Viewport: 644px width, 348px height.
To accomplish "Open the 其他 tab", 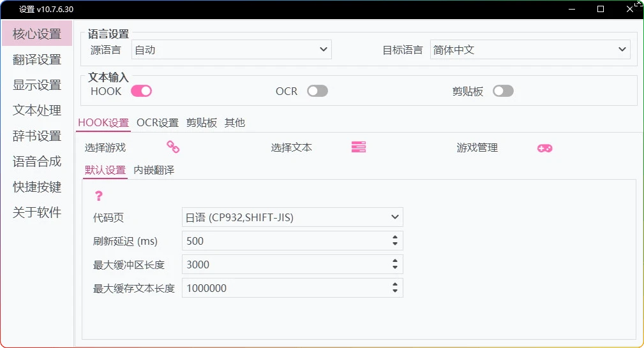I will point(234,123).
